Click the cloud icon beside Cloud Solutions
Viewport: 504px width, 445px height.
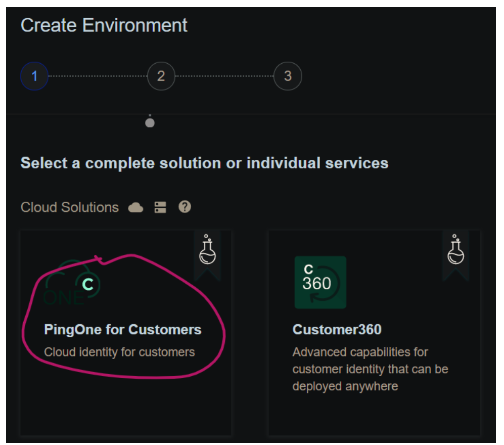[x=135, y=207]
